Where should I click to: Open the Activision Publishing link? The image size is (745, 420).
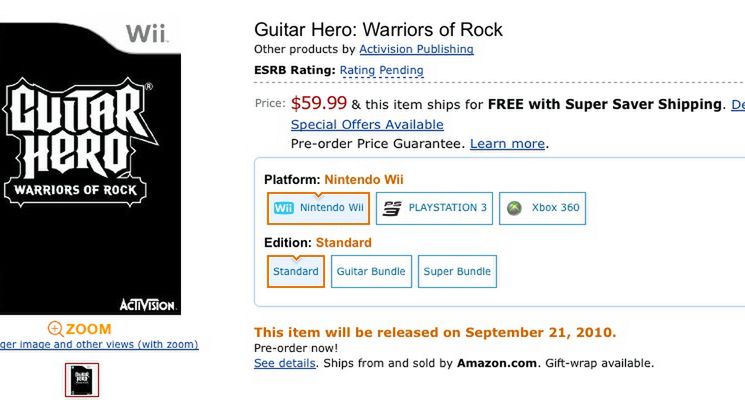pos(416,49)
